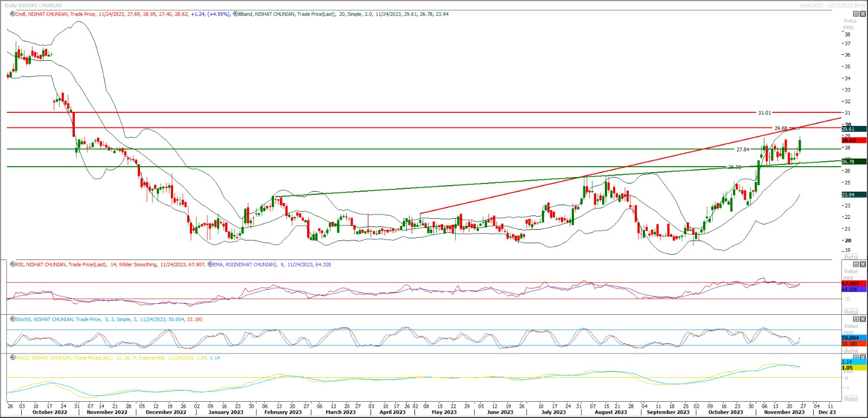Click the November 2023 time axis label
This screenshot has width=868, height=418.
pyautogui.click(x=784, y=412)
